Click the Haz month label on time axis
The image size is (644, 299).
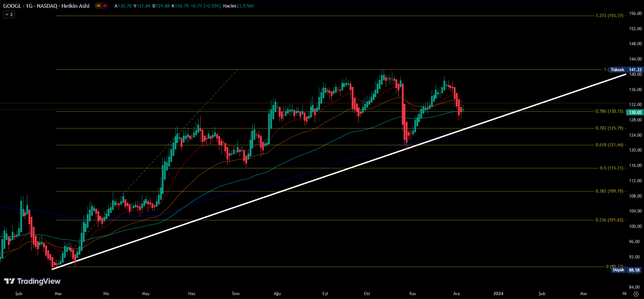[x=192, y=294]
